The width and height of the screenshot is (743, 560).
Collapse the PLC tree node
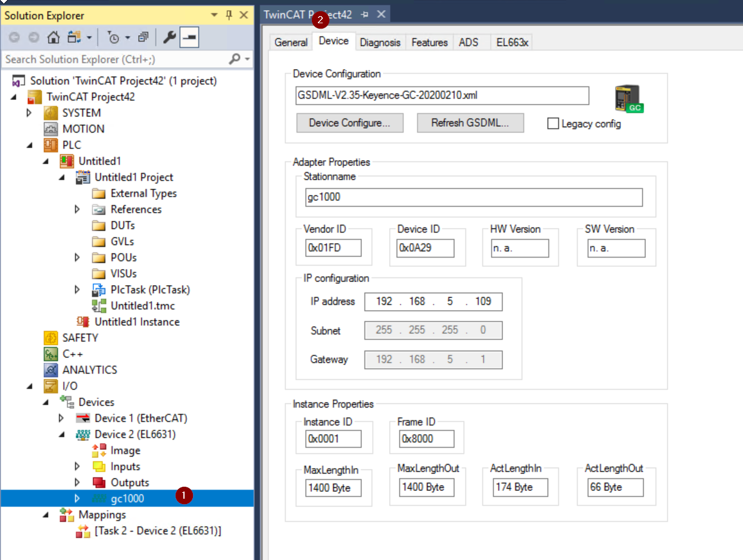tap(29, 145)
